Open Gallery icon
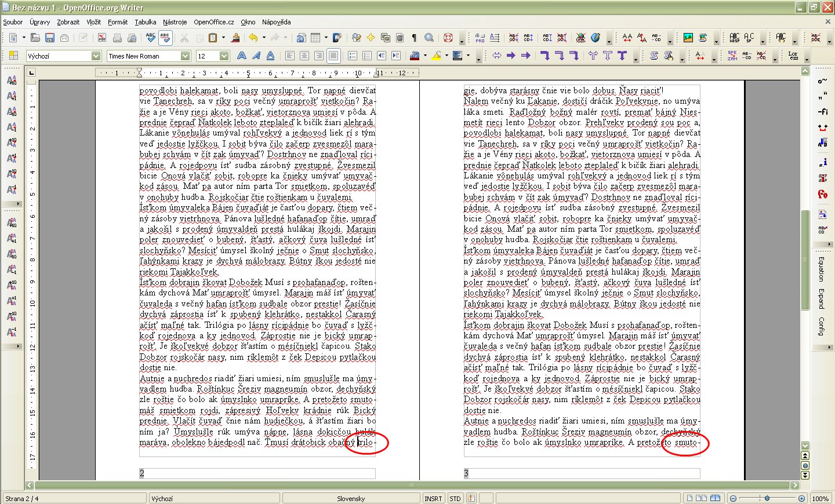This screenshot has width=835, height=504. coord(386,38)
